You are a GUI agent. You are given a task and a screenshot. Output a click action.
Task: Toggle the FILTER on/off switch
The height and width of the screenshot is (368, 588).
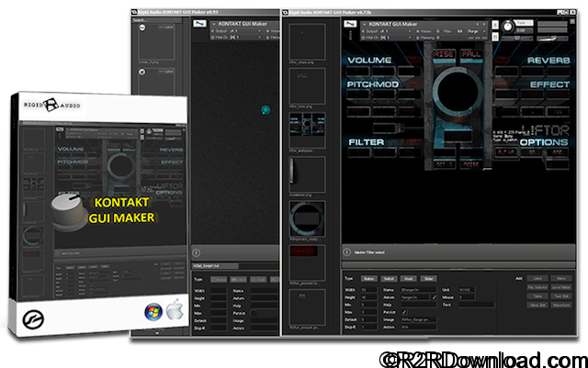pos(413,142)
